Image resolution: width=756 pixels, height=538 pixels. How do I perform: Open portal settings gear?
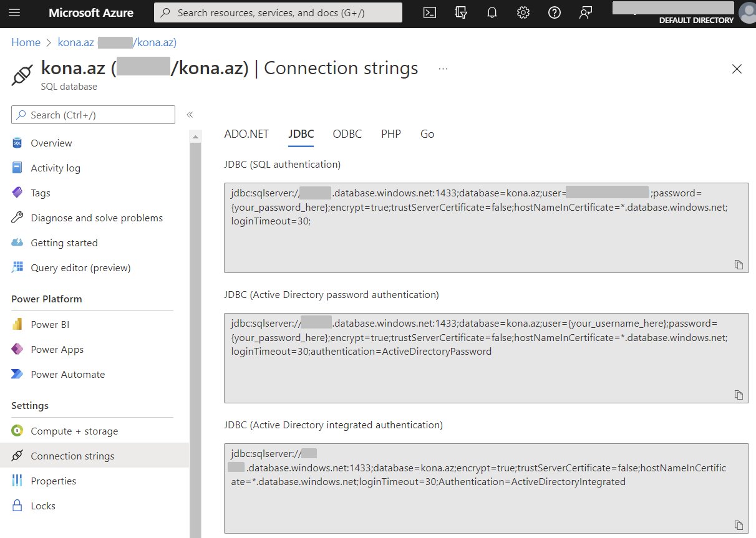pyautogui.click(x=523, y=12)
